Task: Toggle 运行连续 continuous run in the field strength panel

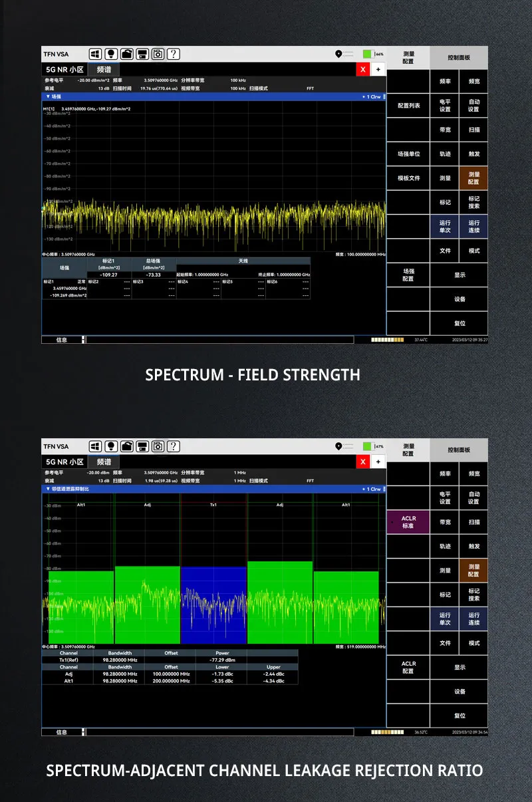Action: pyautogui.click(x=473, y=227)
